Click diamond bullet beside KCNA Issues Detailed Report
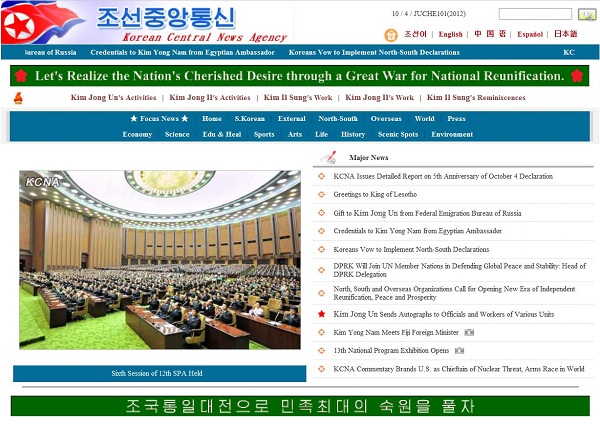The height and width of the screenshot is (427, 600). 321,176
